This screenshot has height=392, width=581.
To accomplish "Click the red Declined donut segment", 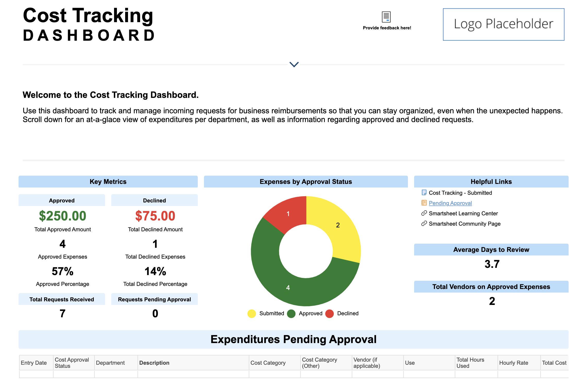I will click(x=288, y=214).
